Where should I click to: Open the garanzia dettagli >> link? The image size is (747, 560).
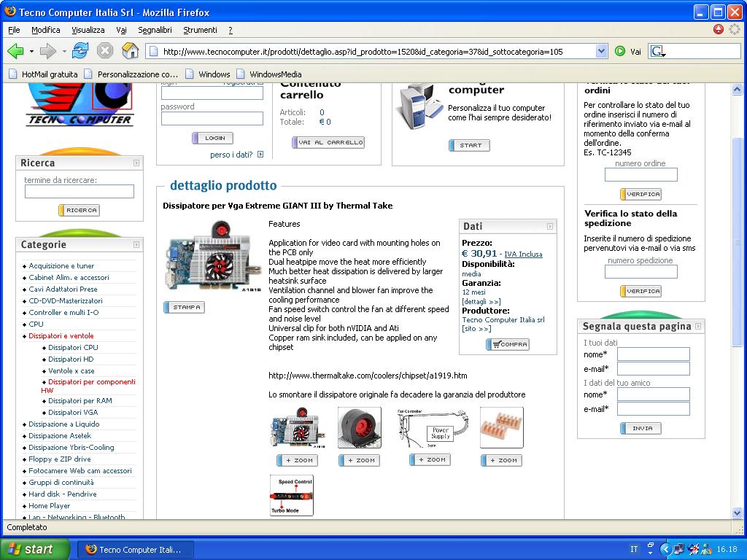[x=481, y=301]
